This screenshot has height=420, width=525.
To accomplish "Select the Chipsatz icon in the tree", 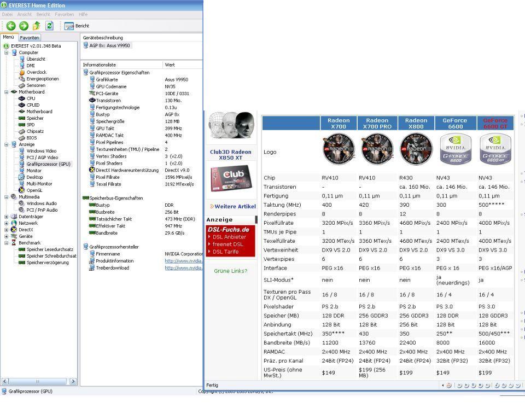I will coord(22,131).
